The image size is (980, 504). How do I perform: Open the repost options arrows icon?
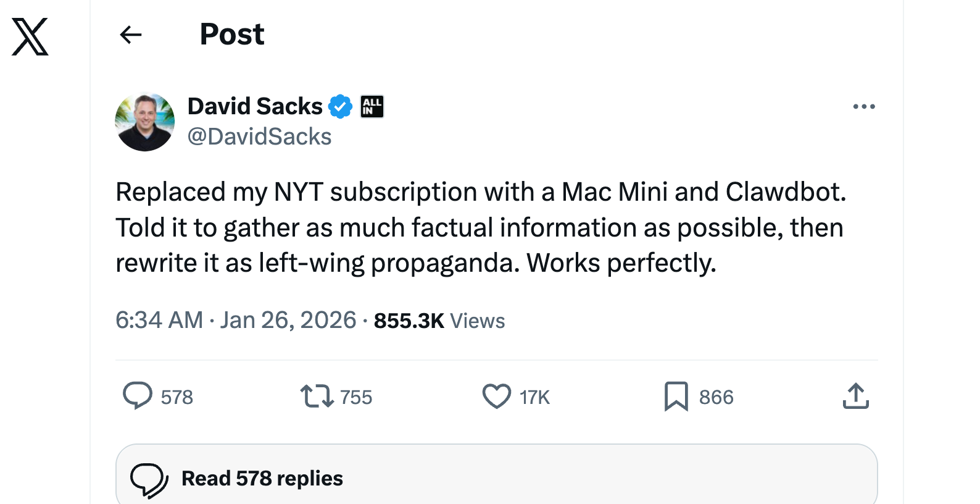pyautogui.click(x=317, y=396)
